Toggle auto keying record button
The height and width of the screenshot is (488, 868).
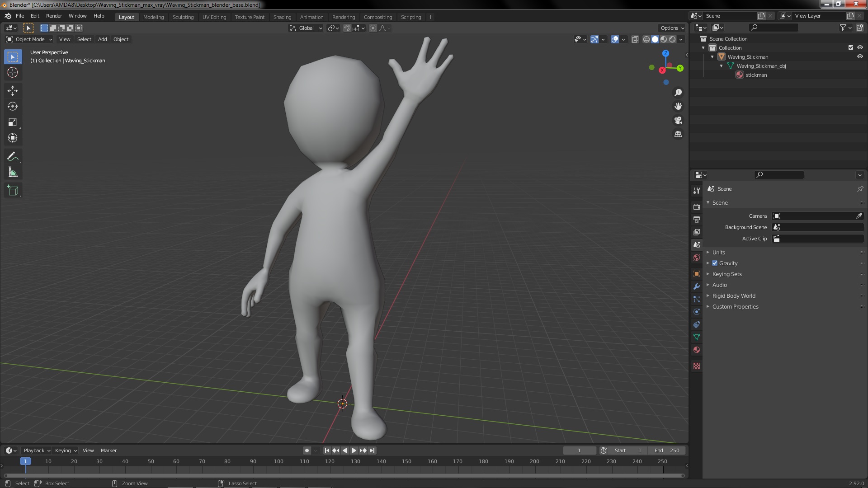click(x=307, y=450)
